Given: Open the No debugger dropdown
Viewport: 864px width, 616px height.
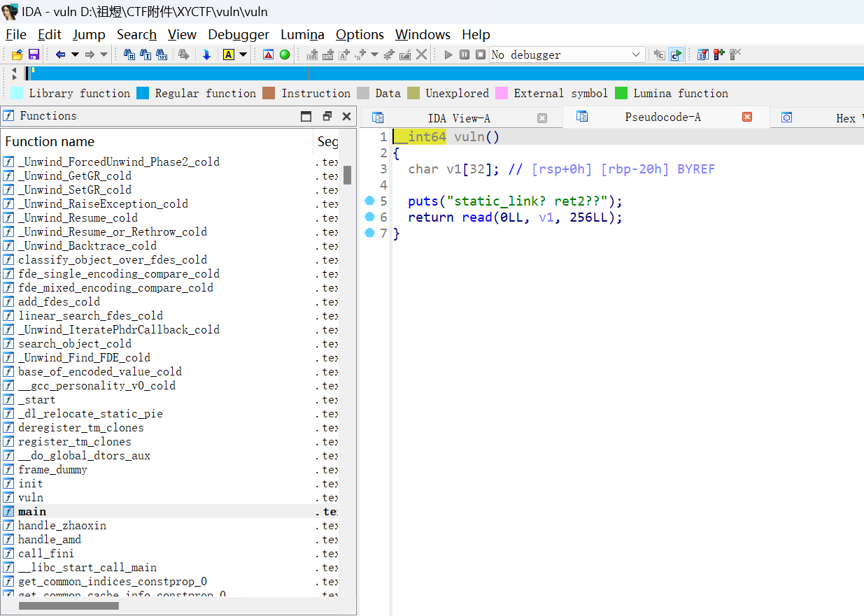Looking at the screenshot, I should pyautogui.click(x=636, y=55).
